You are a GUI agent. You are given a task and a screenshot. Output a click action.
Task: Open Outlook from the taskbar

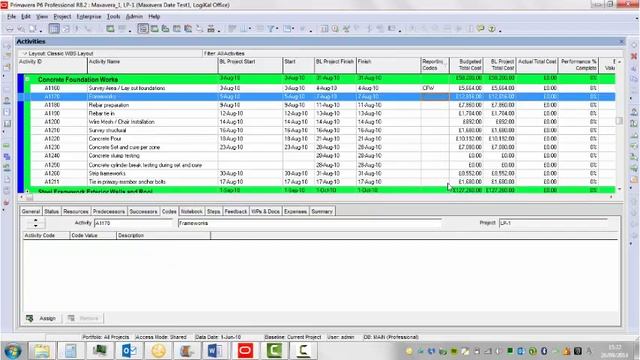pos(129,351)
